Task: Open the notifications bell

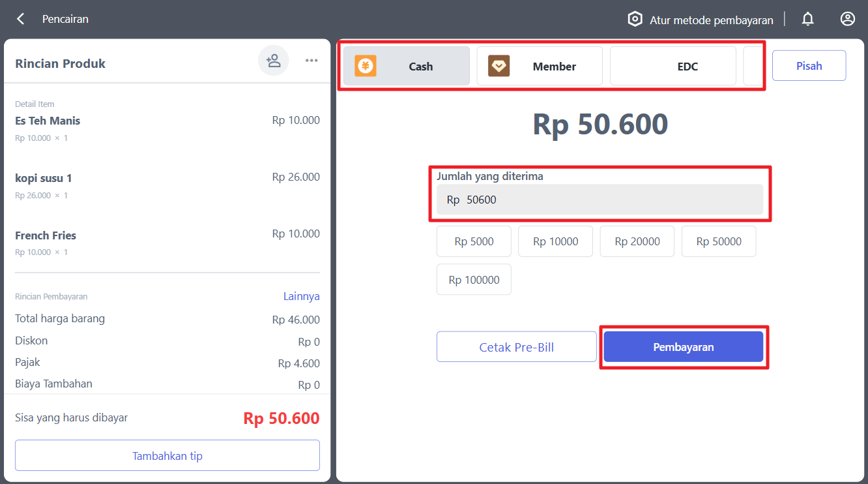Action: coord(808,19)
